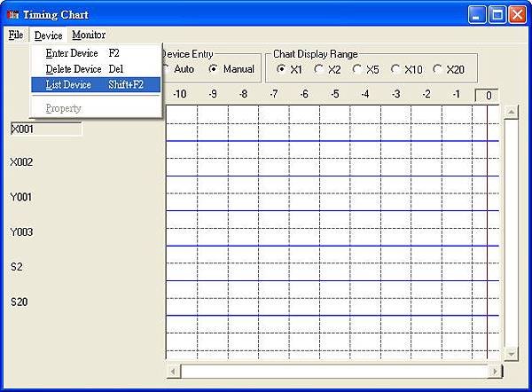Choose Enter Device from the menu
532x392 pixels.
pyautogui.click(x=96, y=53)
